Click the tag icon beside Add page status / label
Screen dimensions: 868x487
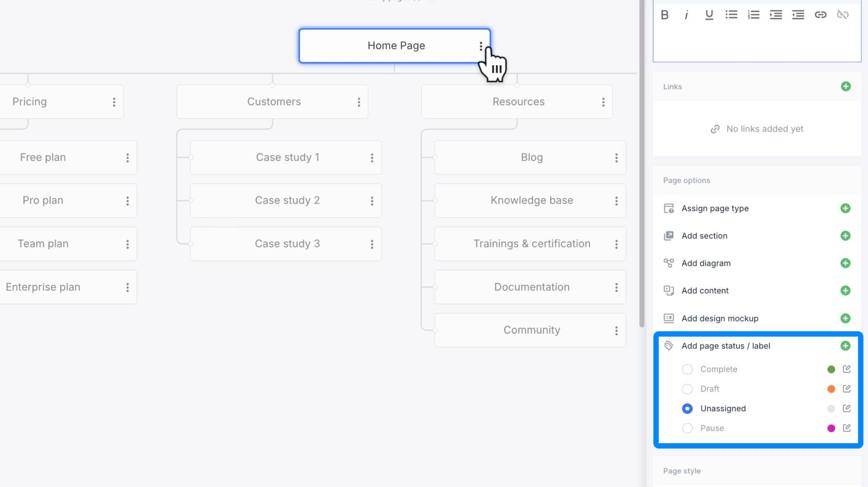click(x=669, y=346)
